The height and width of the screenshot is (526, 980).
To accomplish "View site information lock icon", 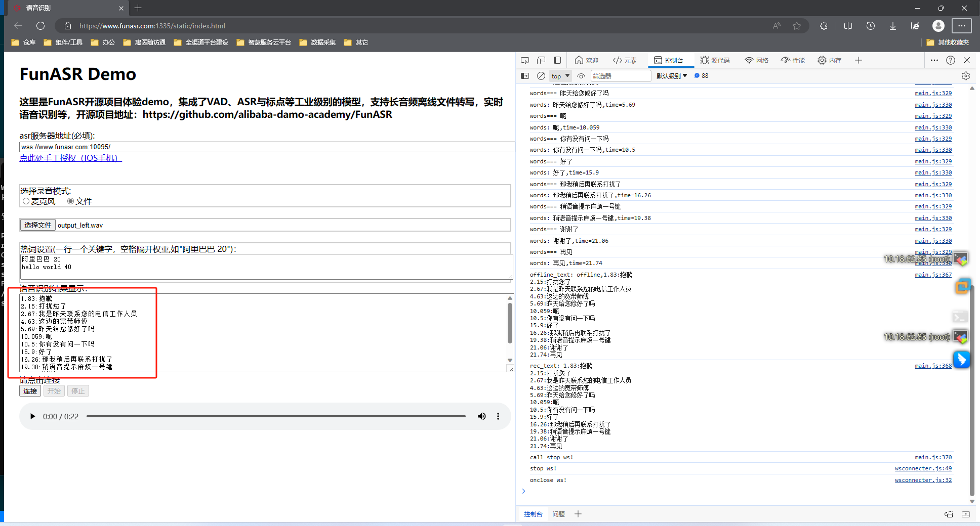I will [x=67, y=26].
